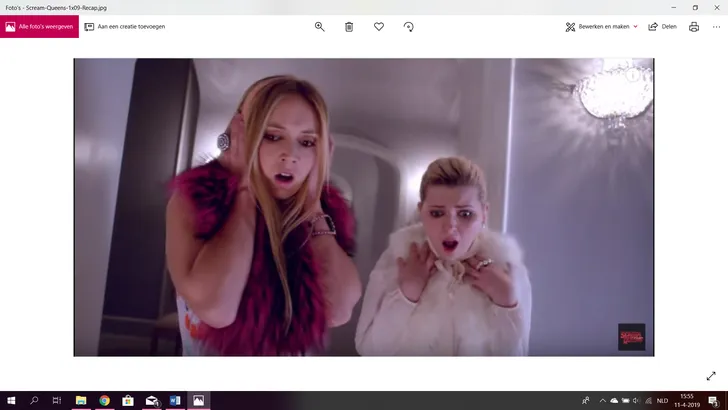Choose Aan een creatie toevoegen

coord(125,26)
